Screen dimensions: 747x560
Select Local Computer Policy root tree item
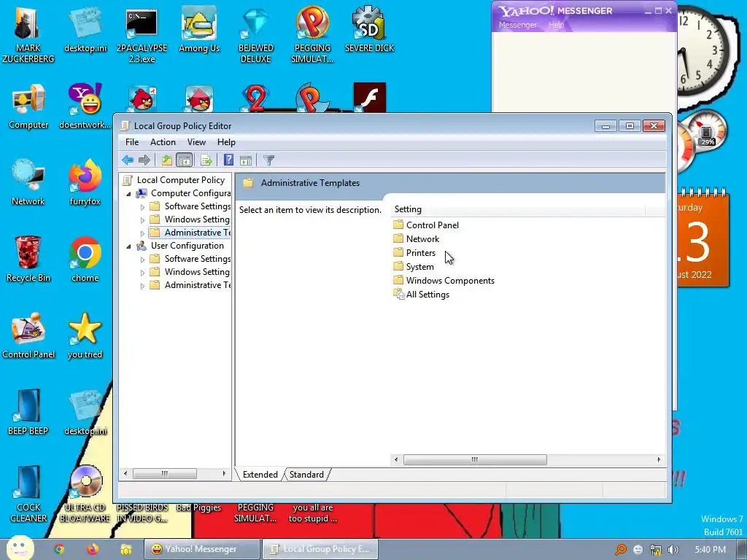click(x=181, y=179)
